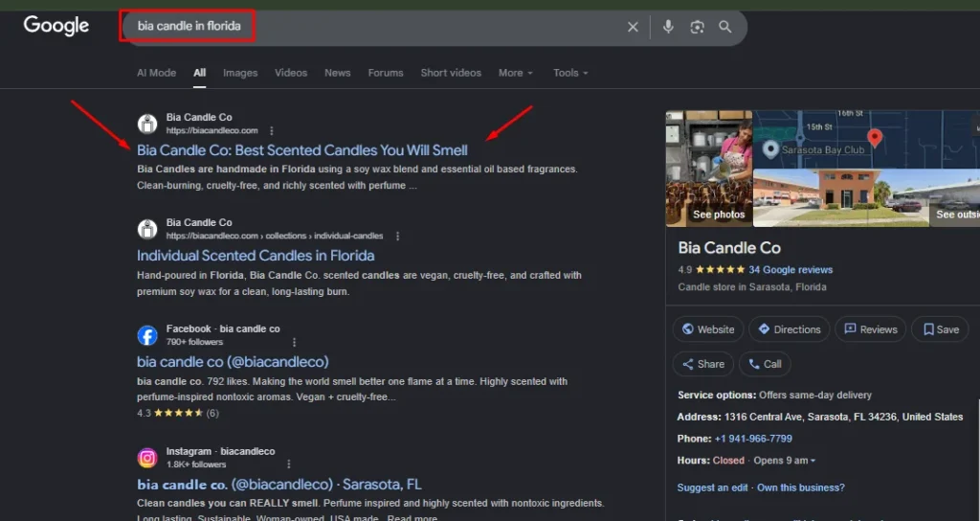Switch to AI Mode tab

click(156, 73)
